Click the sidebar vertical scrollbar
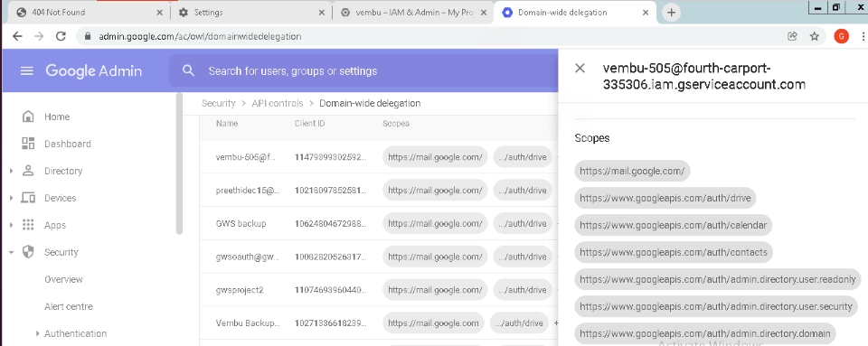The height and width of the screenshot is (346, 868). tap(179, 164)
